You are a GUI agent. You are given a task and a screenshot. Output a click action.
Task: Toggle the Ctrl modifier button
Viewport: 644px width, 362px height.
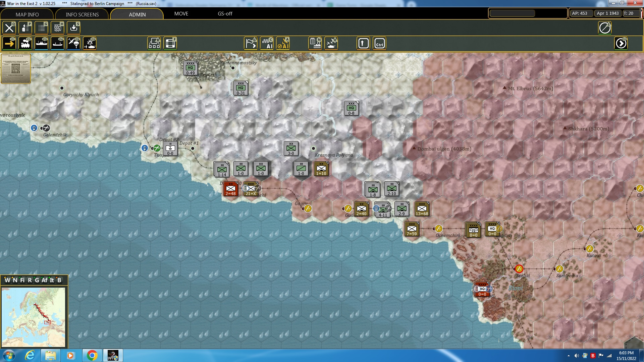pyautogui.click(x=379, y=43)
